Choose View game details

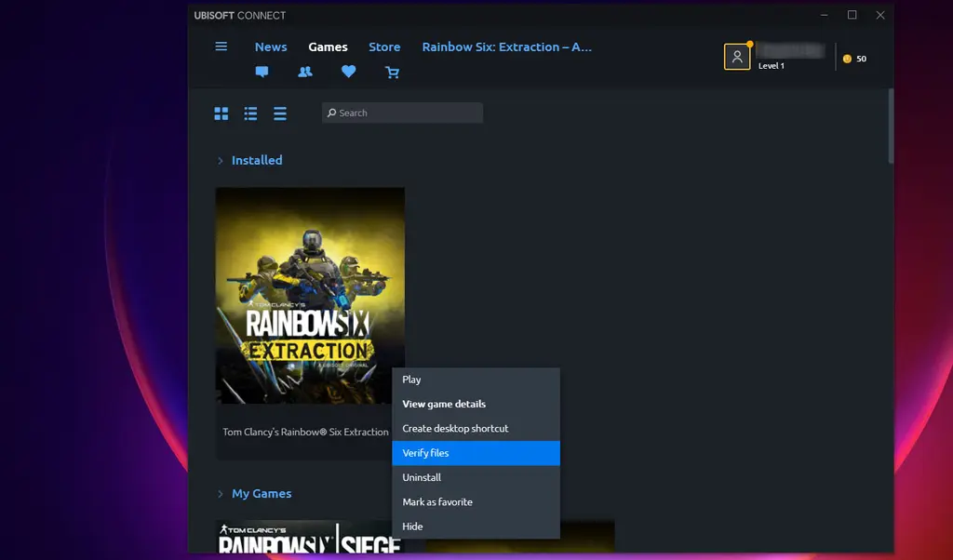(x=476, y=404)
